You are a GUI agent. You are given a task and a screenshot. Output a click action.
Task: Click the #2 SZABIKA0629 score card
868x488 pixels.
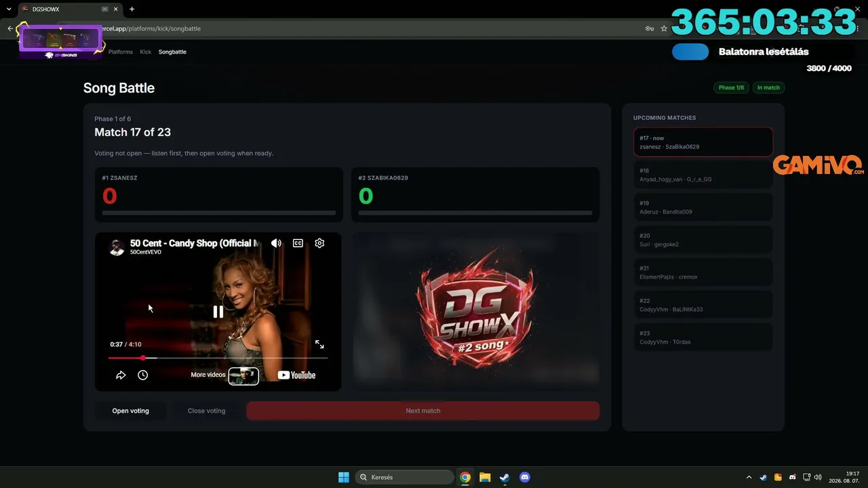[475, 195]
